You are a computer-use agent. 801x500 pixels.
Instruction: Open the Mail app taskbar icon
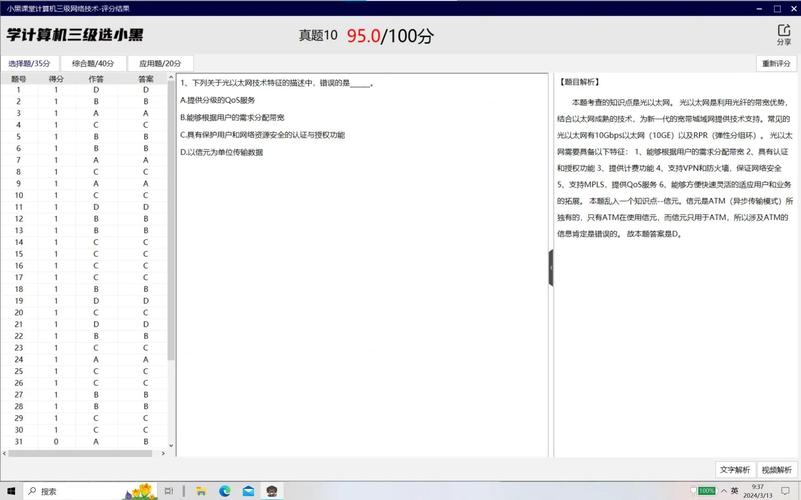248,491
